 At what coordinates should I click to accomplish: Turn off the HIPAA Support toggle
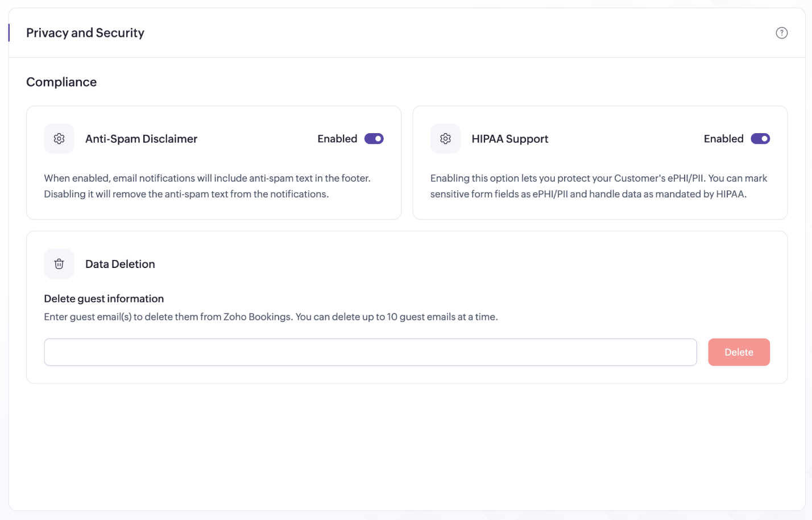pyautogui.click(x=760, y=139)
